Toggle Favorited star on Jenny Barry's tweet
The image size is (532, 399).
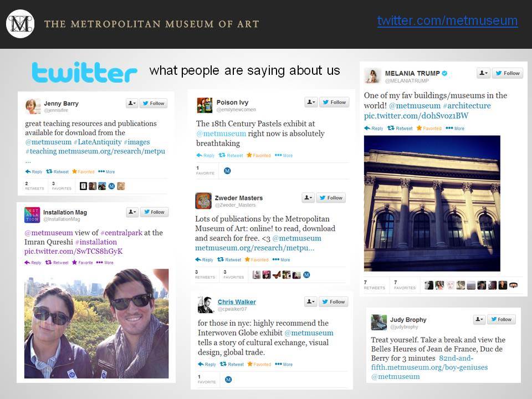tap(83, 172)
